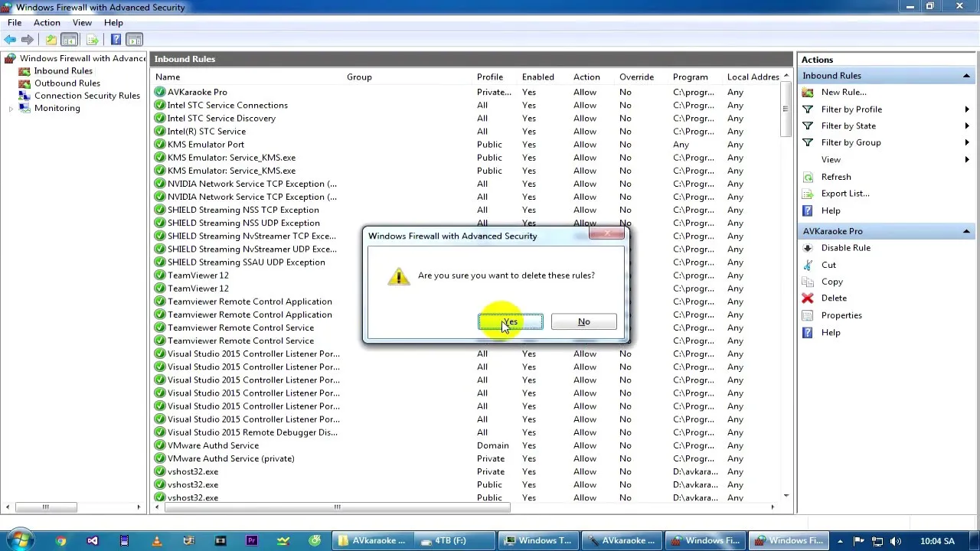
Task: Select the Intel STC Service Discovery rule
Action: pos(221,119)
